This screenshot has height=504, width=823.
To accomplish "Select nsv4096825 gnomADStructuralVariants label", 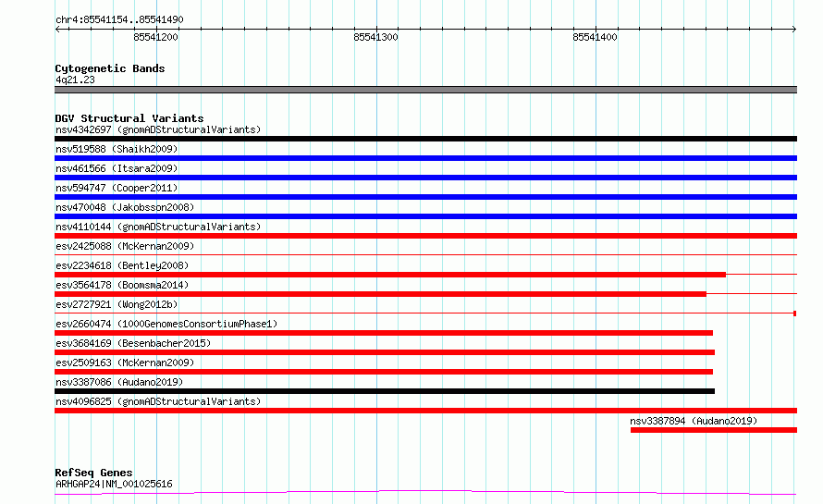I will (x=158, y=401).
